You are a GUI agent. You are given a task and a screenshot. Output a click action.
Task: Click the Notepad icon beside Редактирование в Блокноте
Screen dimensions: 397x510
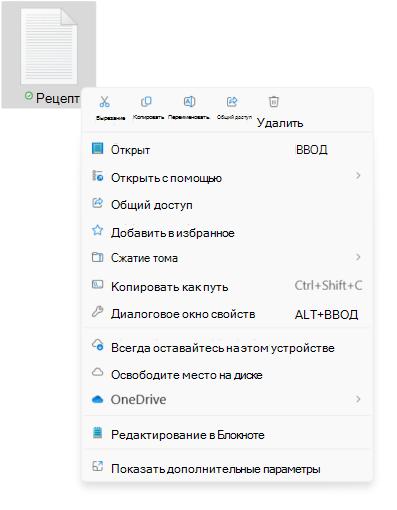(97, 433)
